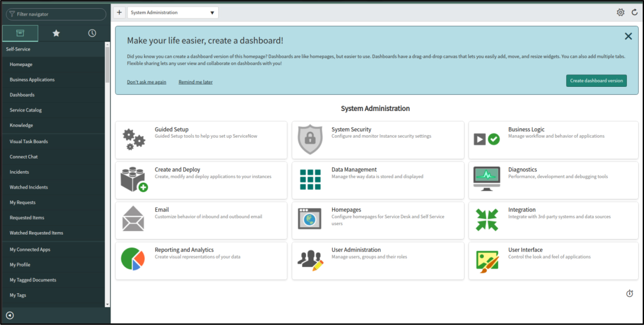Open the Business Logic play-check icon
Screen dimensions: 644x325
coord(487,139)
